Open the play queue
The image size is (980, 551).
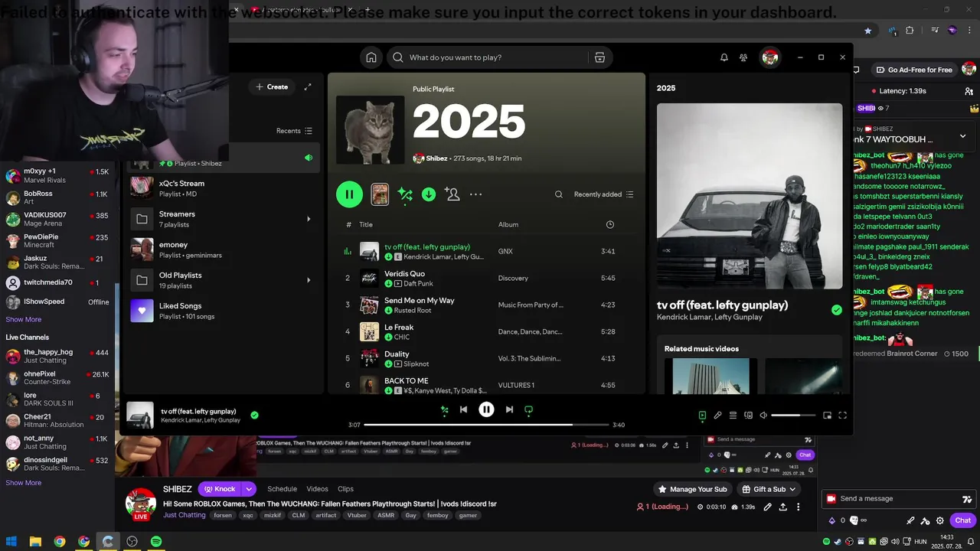733,416
